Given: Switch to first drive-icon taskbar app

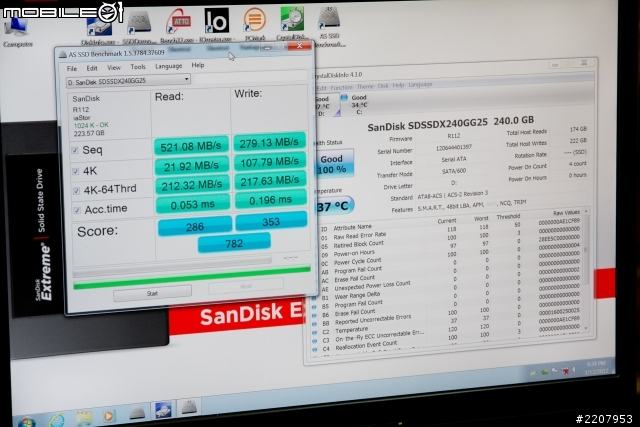Looking at the screenshot, I should click(137, 413).
